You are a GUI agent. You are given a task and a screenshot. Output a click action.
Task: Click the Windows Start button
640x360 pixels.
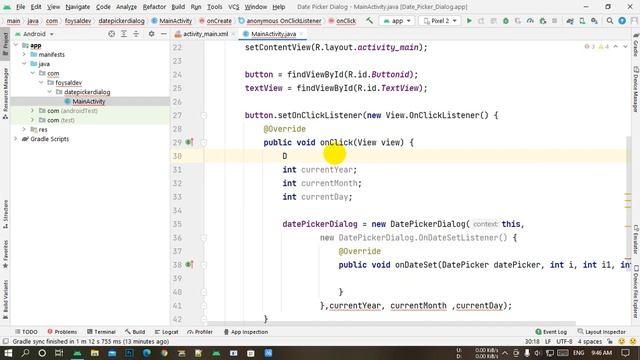point(8,353)
